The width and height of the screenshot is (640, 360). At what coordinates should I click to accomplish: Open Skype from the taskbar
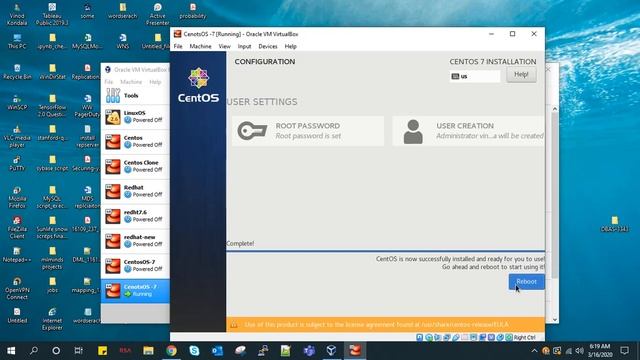click(x=194, y=351)
